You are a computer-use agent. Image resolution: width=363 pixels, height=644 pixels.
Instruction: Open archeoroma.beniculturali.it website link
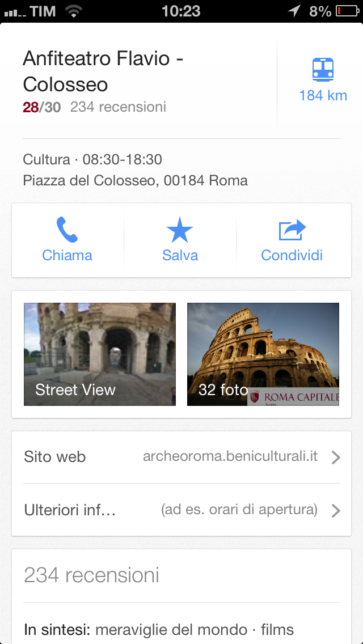(x=230, y=456)
